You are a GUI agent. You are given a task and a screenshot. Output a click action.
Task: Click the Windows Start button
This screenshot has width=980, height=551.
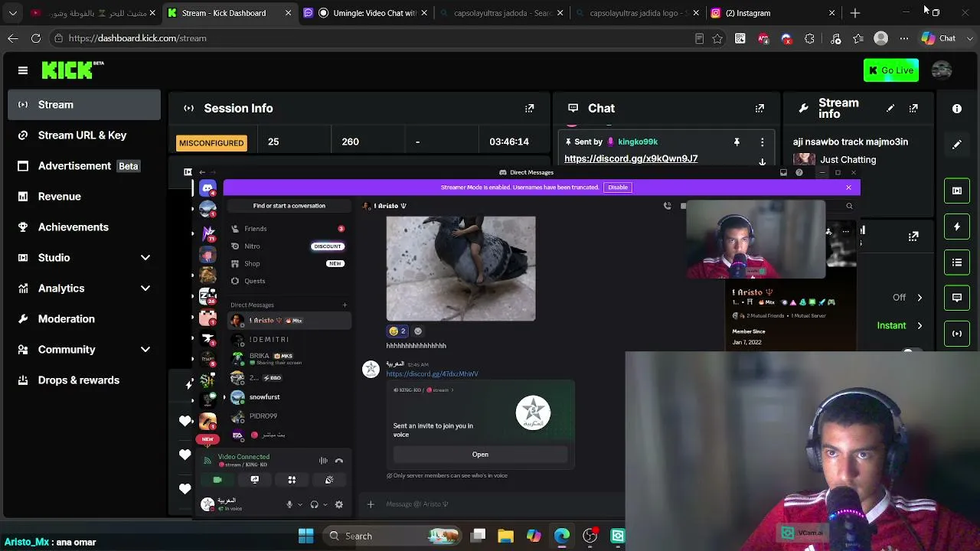(305, 536)
